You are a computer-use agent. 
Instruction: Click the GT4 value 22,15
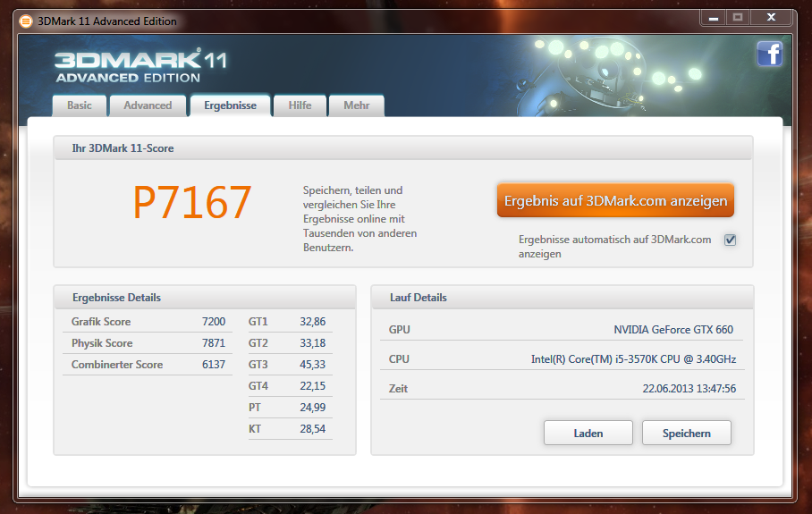(x=313, y=386)
